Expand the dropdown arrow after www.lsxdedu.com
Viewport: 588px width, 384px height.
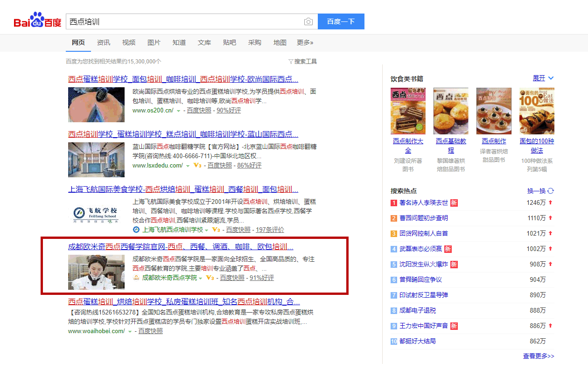pyautogui.click(x=188, y=166)
